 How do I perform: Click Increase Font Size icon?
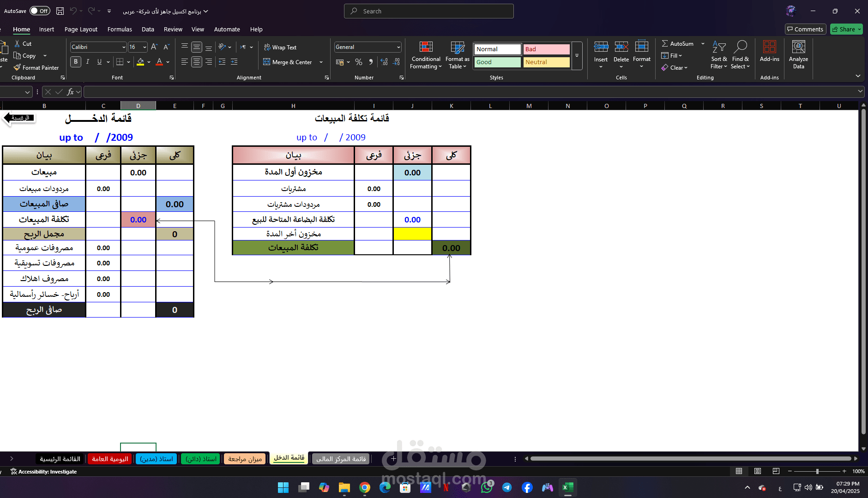pyautogui.click(x=154, y=47)
